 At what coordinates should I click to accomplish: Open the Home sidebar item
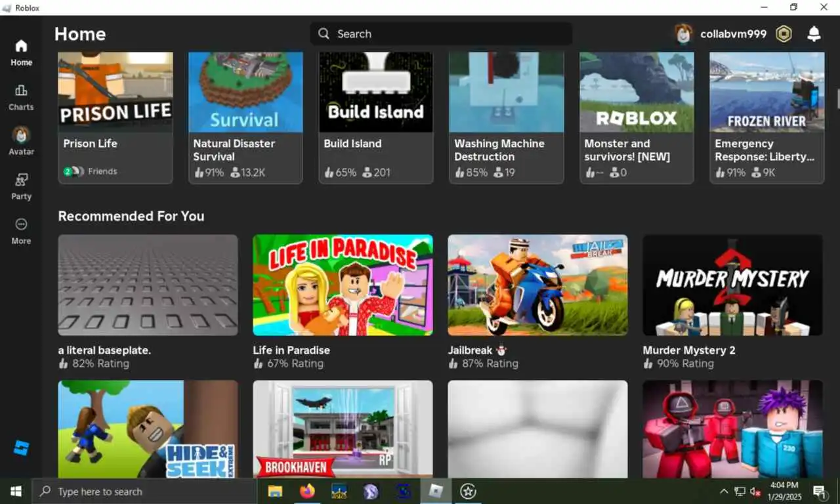pos(21,53)
